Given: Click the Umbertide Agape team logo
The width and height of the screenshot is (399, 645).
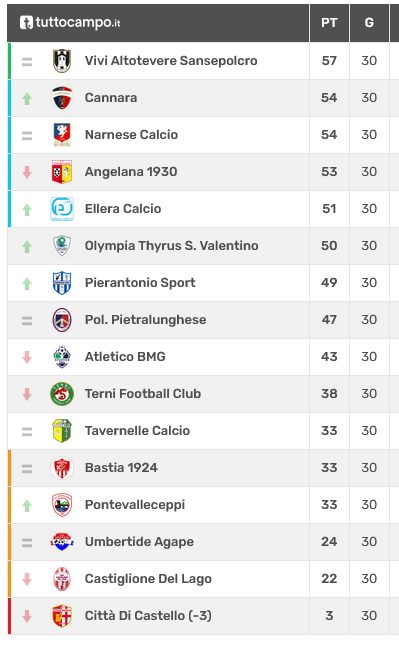Looking at the screenshot, I should 62,542.
